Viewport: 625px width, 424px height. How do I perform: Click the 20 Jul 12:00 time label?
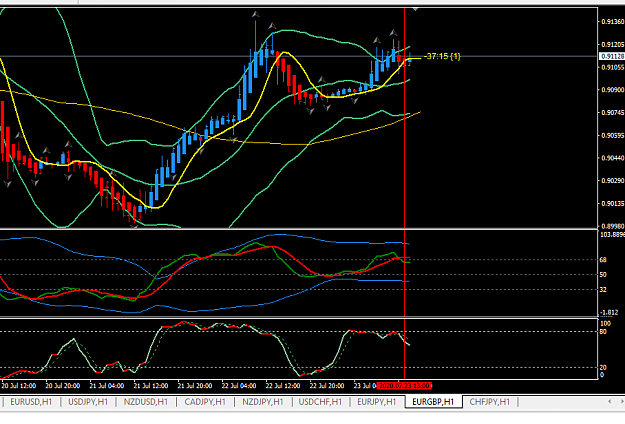[x=19, y=386]
